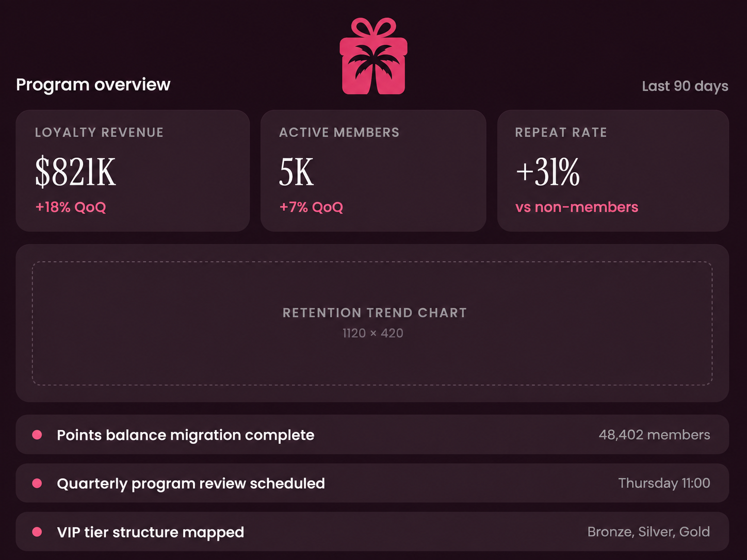Image resolution: width=747 pixels, height=560 pixels.
Task: Click the 48,402 members count
Action: [654, 435]
